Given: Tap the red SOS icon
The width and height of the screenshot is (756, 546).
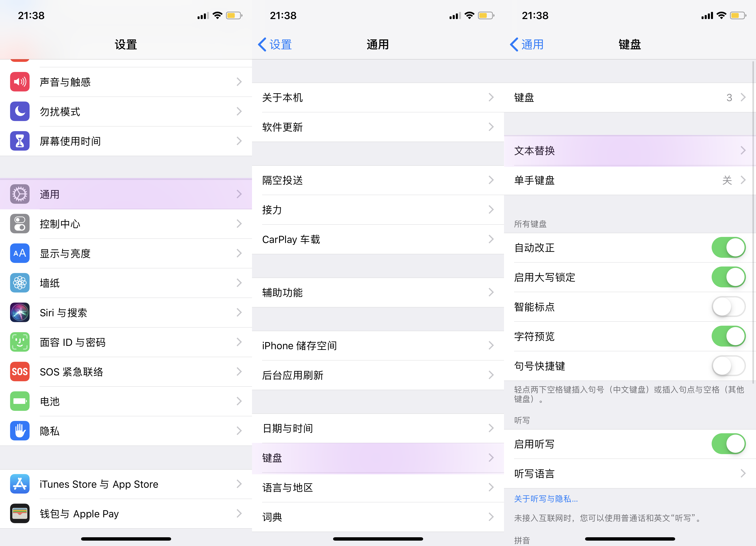Looking at the screenshot, I should 20,372.
